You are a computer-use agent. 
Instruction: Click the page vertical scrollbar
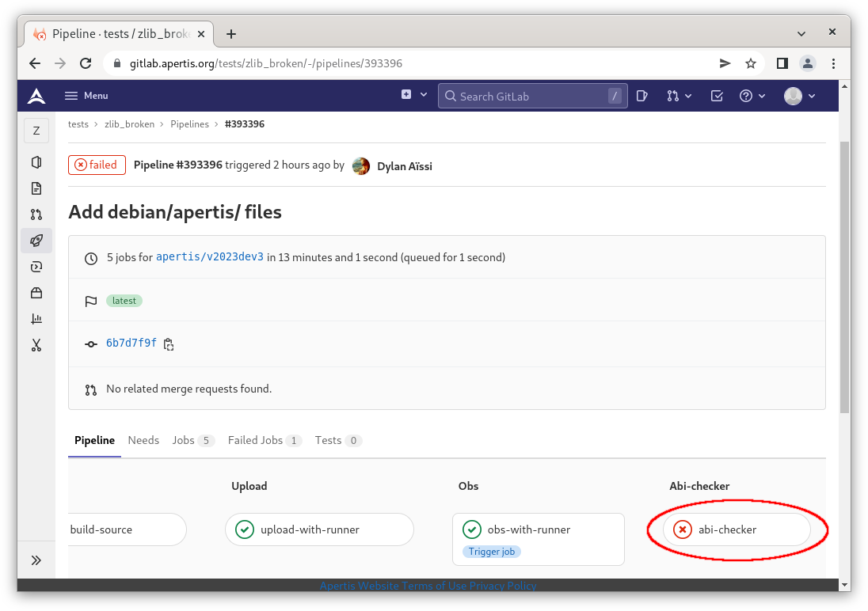point(844,277)
